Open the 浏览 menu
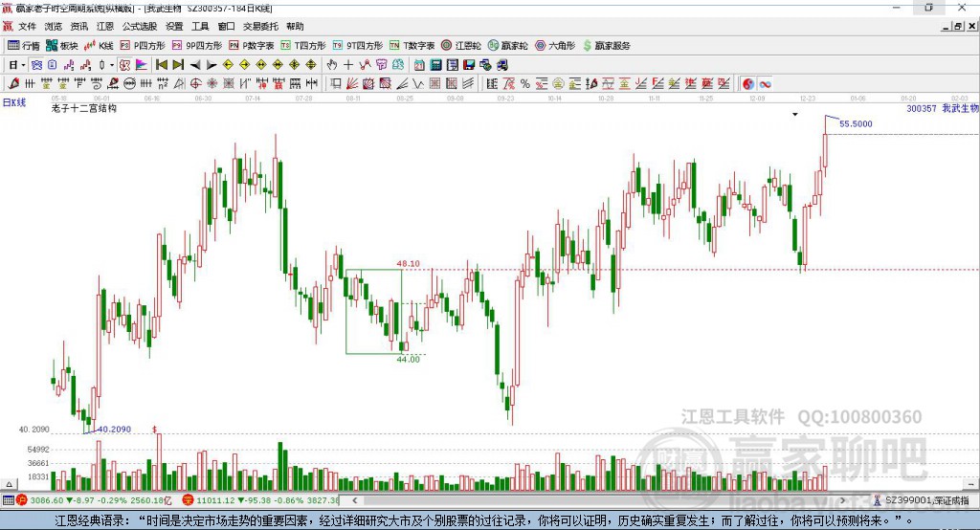 pyautogui.click(x=54, y=26)
